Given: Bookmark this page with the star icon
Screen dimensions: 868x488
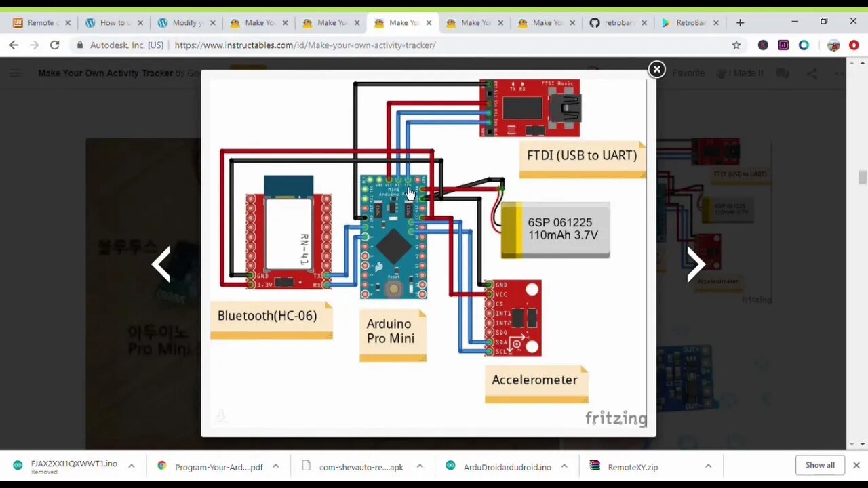Looking at the screenshot, I should [x=736, y=45].
